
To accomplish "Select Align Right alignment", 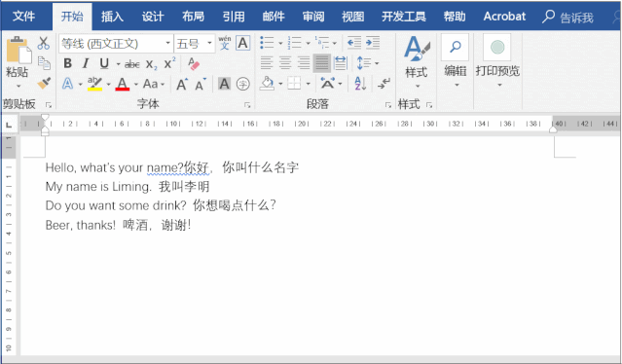I will [x=304, y=62].
